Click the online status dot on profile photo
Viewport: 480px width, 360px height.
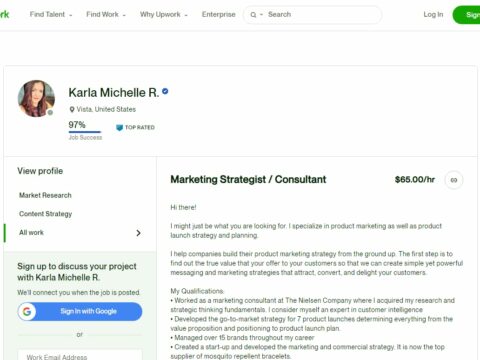pos(50,113)
